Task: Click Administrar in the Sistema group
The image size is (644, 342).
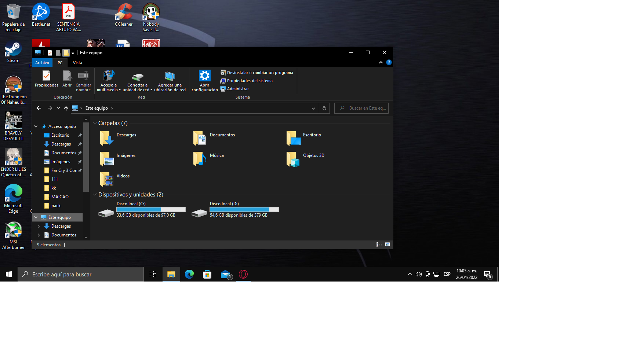Action: pos(234,89)
